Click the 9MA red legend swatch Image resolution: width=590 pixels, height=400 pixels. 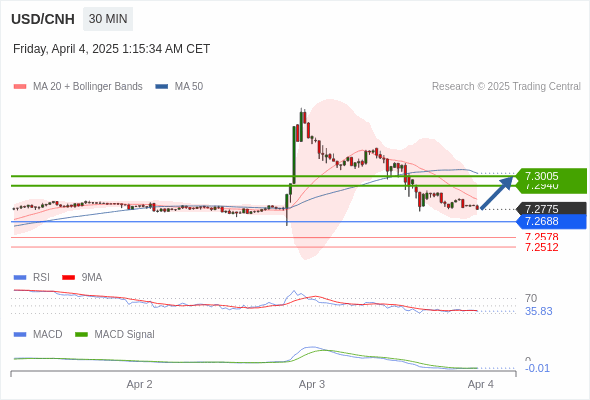68,278
